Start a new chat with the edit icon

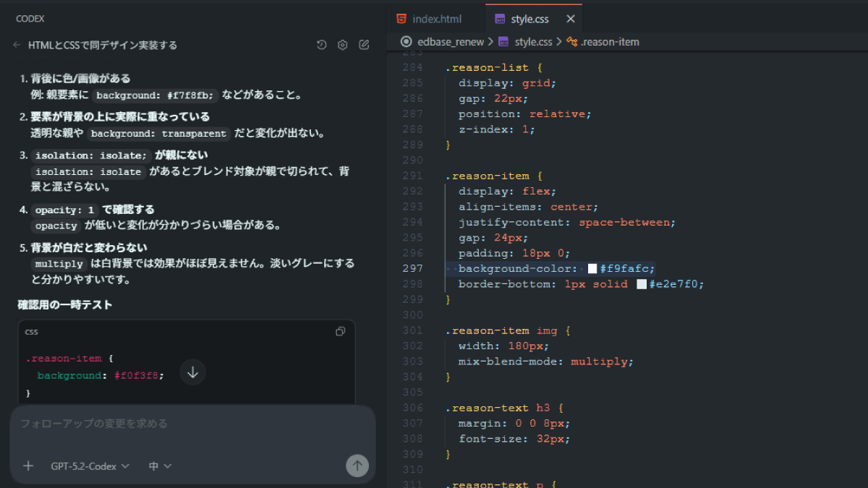click(364, 45)
